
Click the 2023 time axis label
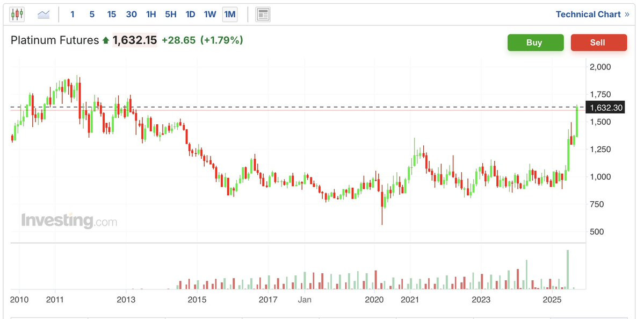pyautogui.click(x=481, y=299)
